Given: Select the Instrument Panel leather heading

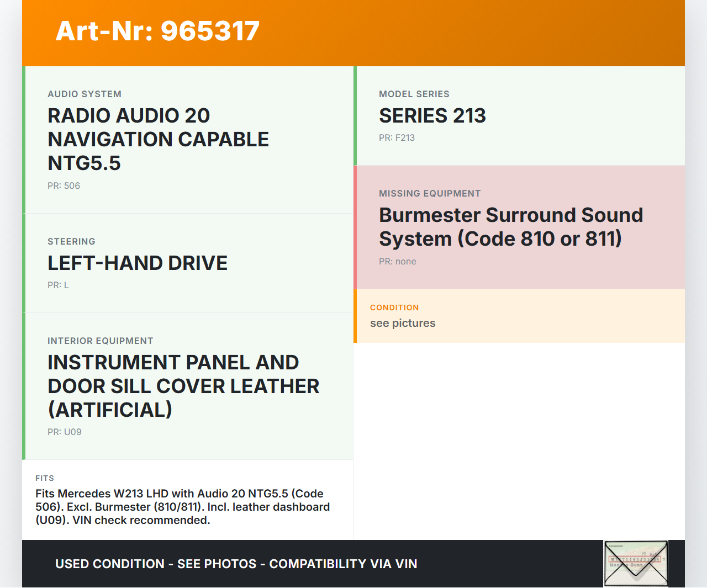Looking at the screenshot, I should pyautogui.click(x=183, y=386).
